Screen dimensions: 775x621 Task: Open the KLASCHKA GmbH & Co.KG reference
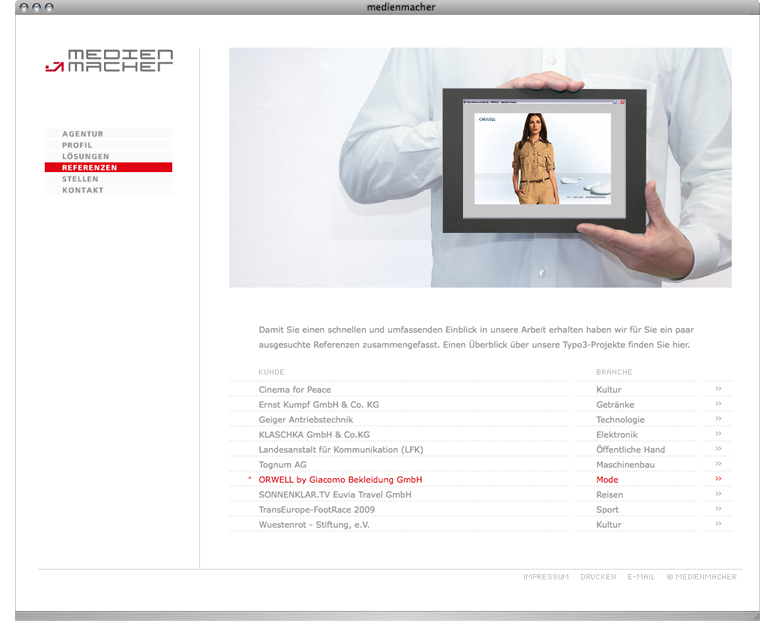(314, 435)
